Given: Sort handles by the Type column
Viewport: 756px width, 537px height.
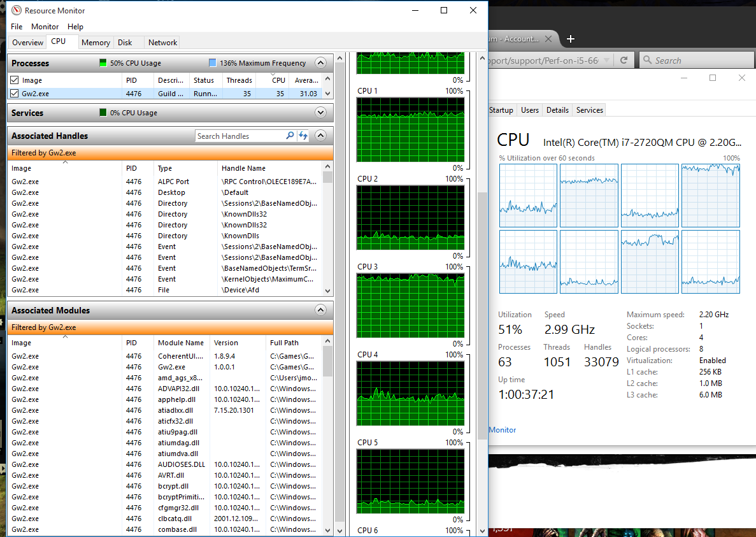Looking at the screenshot, I should [x=185, y=168].
